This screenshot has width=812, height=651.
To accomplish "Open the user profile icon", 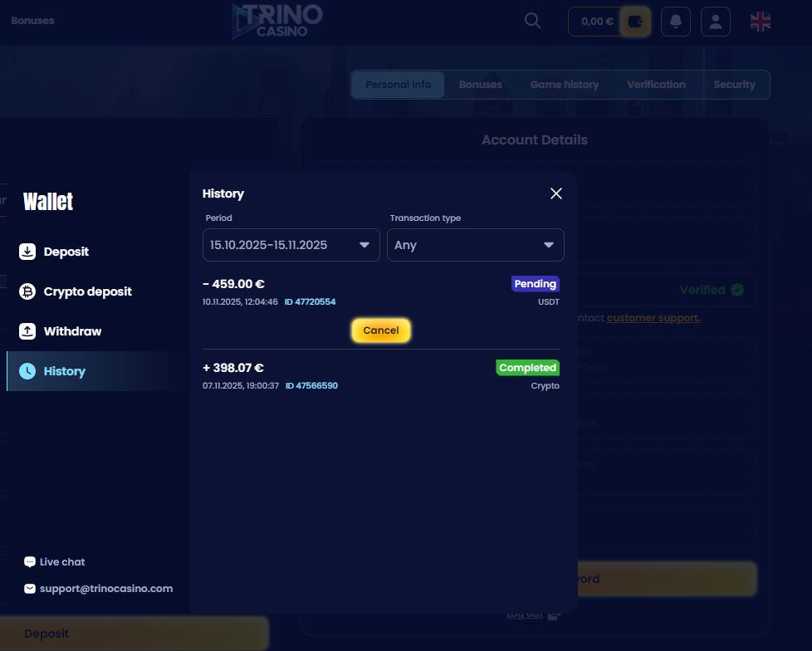I will (716, 22).
